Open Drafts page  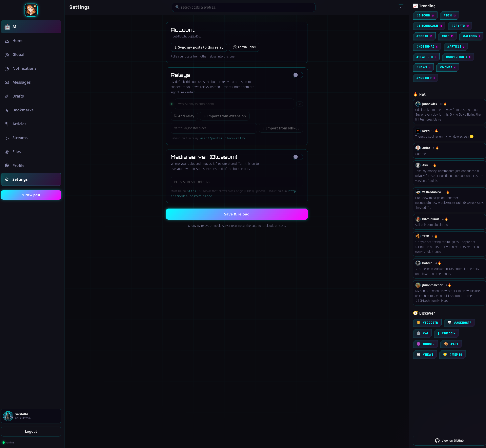(x=31, y=96)
